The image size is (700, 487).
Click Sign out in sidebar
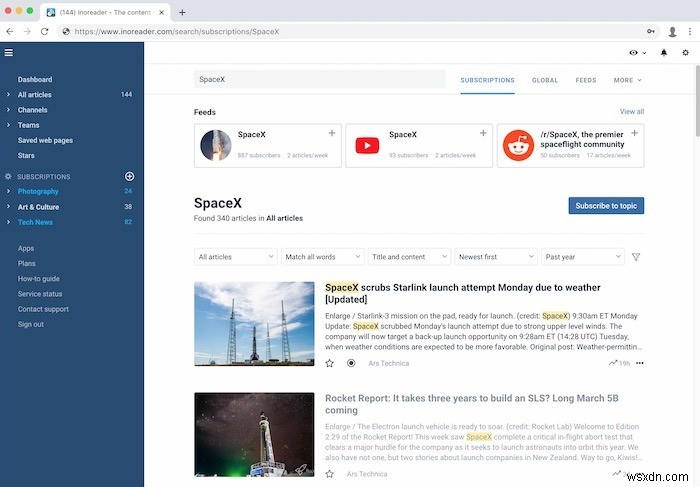tap(31, 324)
